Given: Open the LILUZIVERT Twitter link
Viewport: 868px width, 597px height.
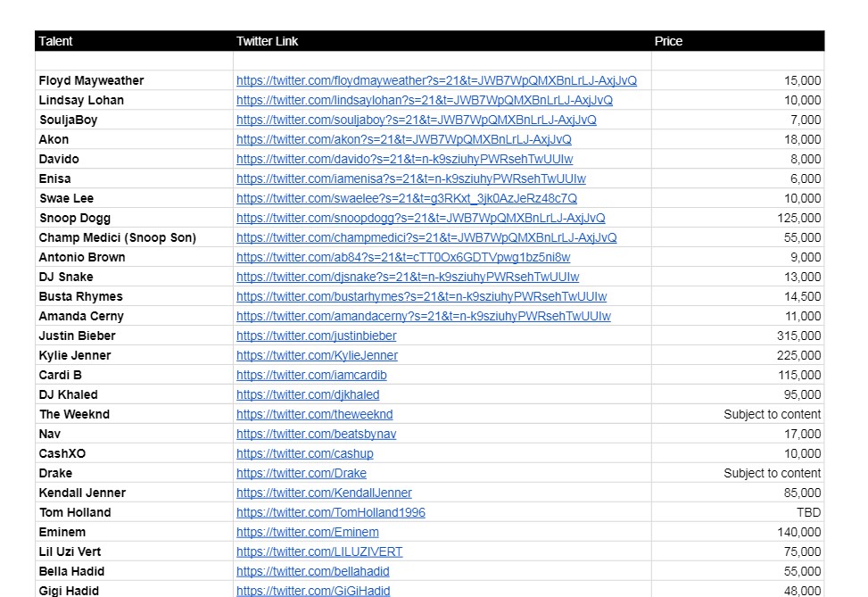Looking at the screenshot, I should [319, 552].
